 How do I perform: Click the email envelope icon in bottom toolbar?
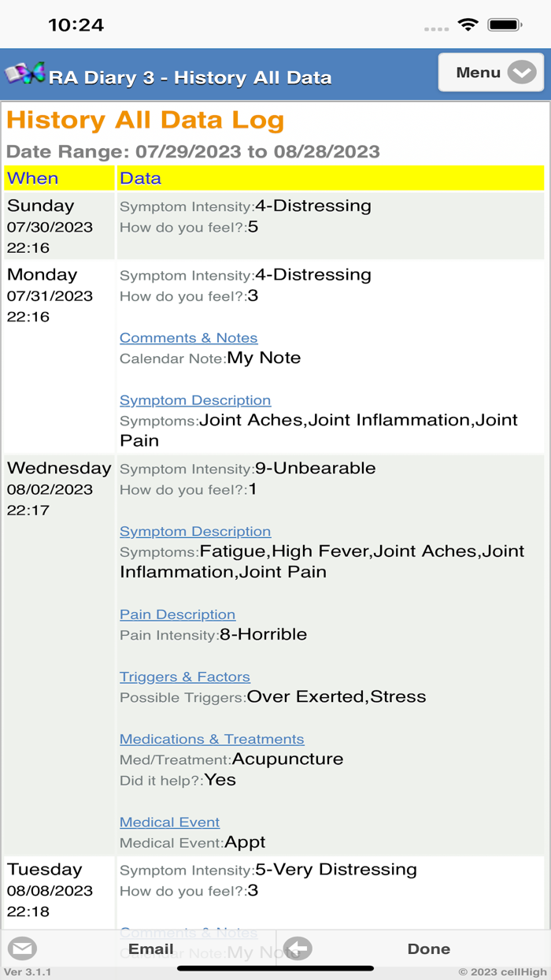point(23,948)
